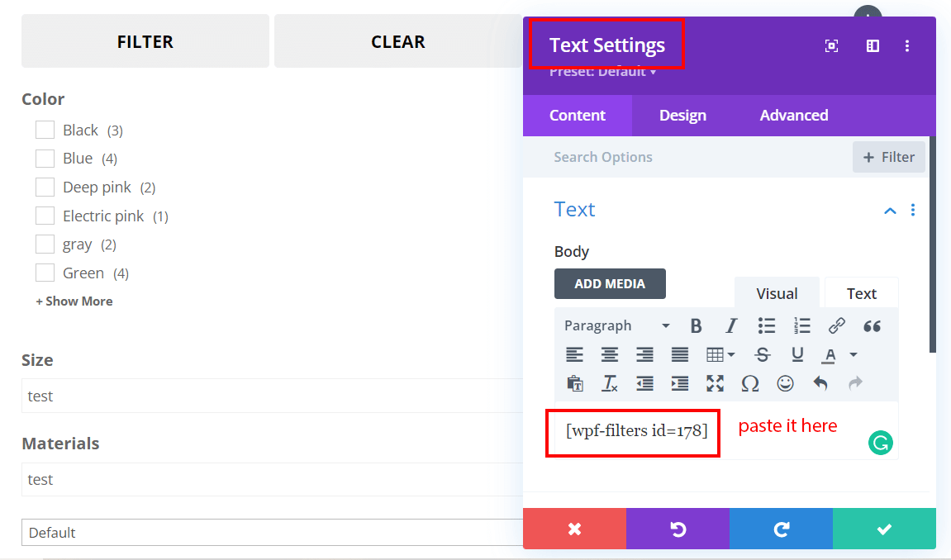Insert a special character (omega)
The width and height of the screenshot is (951, 560).
tap(750, 383)
